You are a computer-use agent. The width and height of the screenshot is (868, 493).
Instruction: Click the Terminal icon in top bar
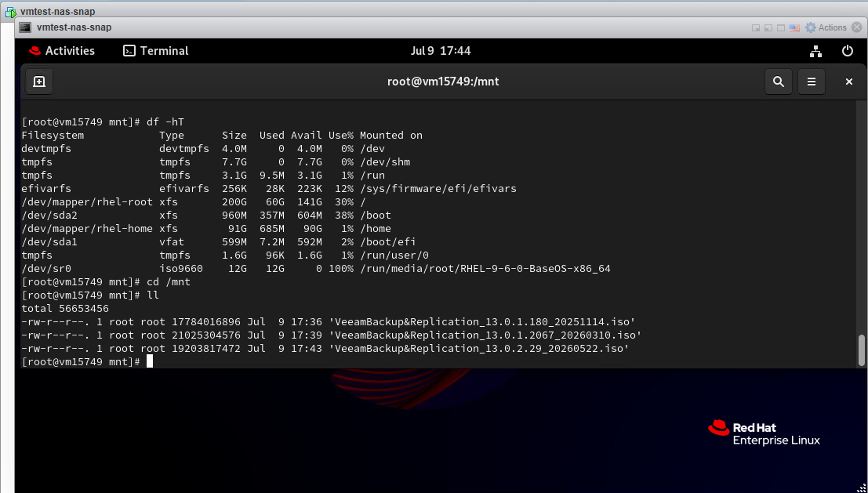tap(129, 51)
